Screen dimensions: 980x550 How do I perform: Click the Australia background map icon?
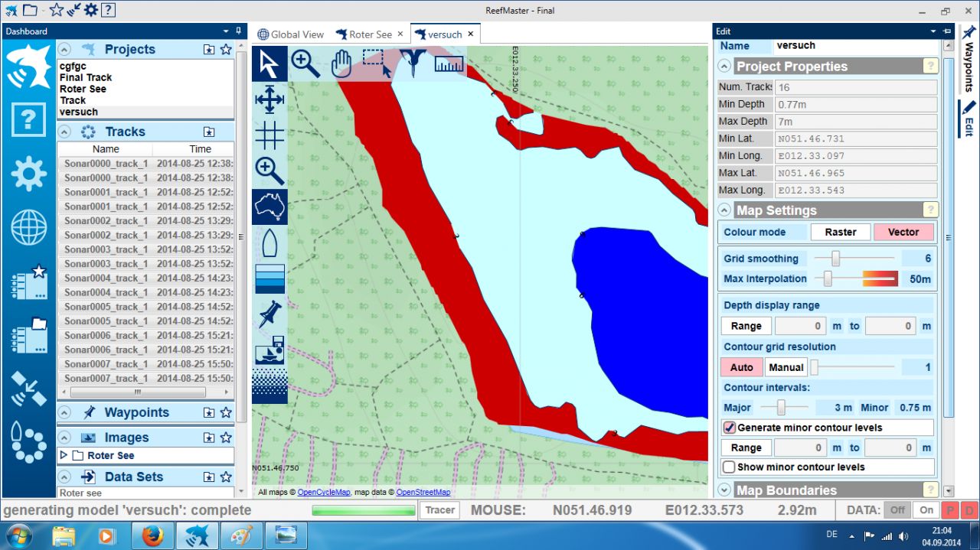(x=269, y=207)
